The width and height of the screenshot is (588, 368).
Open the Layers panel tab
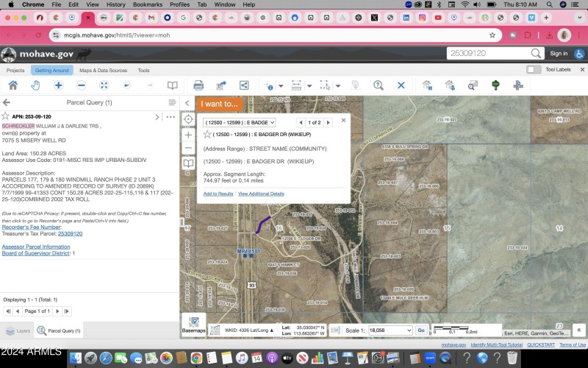pyautogui.click(x=18, y=331)
